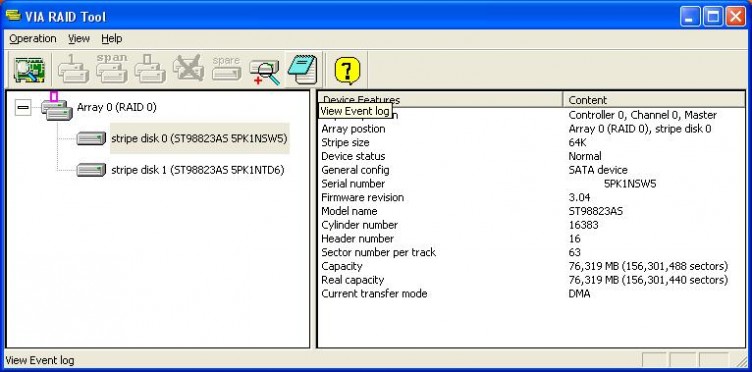This screenshot has width=752, height=372.
Task: Click the 16383 cylinder value
Action: 583,225
